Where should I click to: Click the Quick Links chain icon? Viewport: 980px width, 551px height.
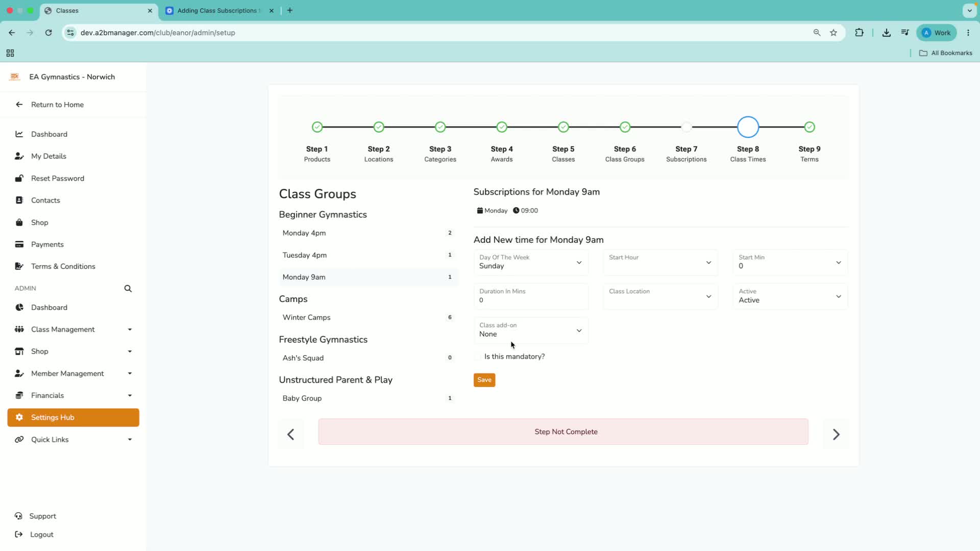tap(19, 439)
